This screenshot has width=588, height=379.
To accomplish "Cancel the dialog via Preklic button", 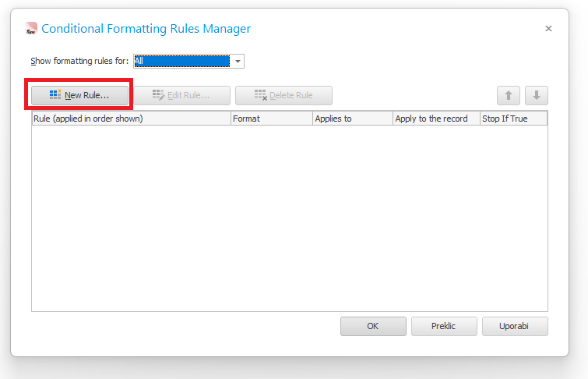I will (x=443, y=326).
